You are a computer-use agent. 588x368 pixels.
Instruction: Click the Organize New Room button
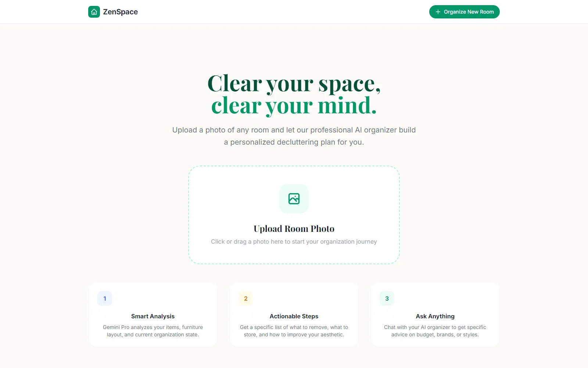(x=465, y=12)
